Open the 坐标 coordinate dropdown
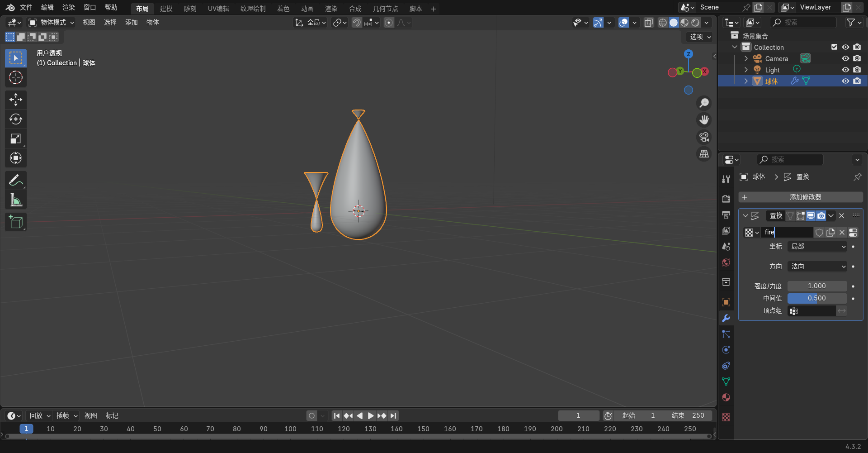This screenshot has height=453, width=868. pos(817,247)
